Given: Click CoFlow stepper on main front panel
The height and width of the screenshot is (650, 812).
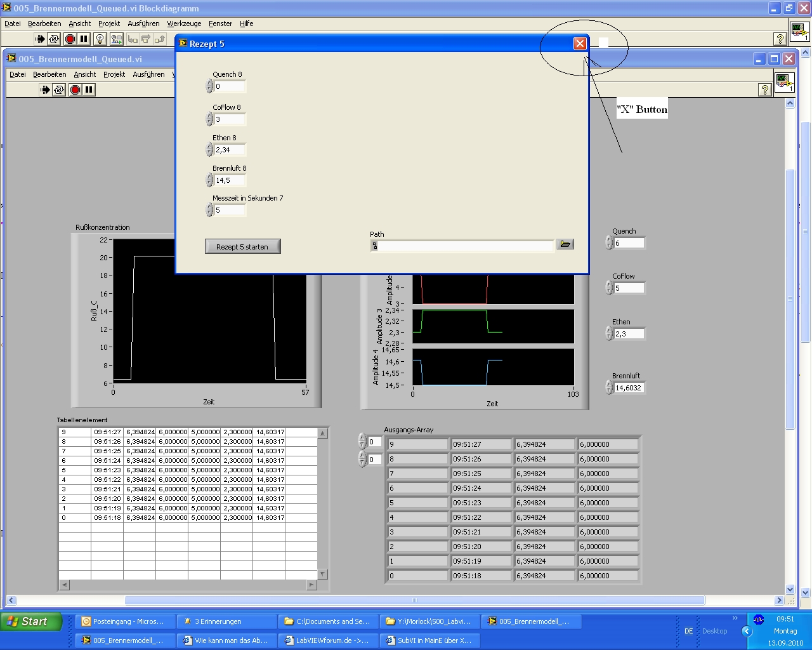Looking at the screenshot, I should [609, 288].
